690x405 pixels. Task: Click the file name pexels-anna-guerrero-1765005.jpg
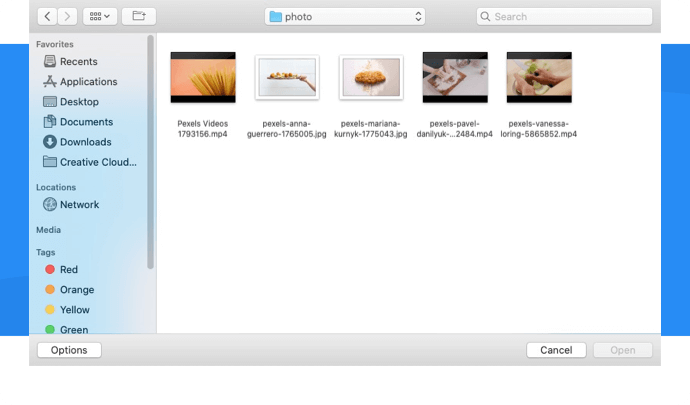[x=286, y=129]
